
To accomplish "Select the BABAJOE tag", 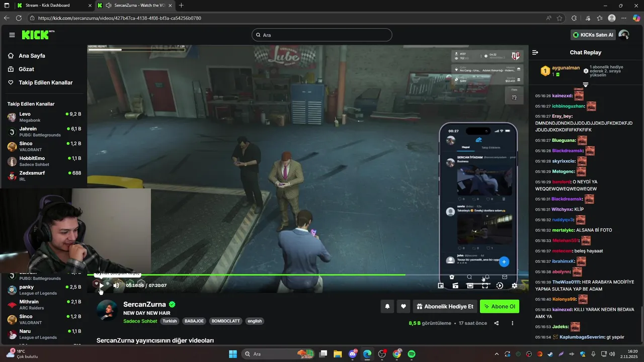I will (194, 321).
